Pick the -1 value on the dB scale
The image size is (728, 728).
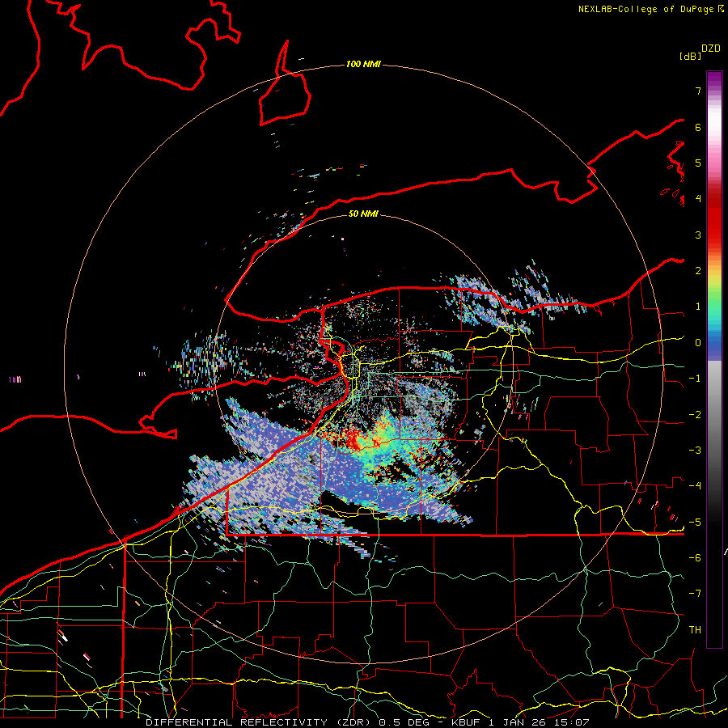click(x=695, y=379)
